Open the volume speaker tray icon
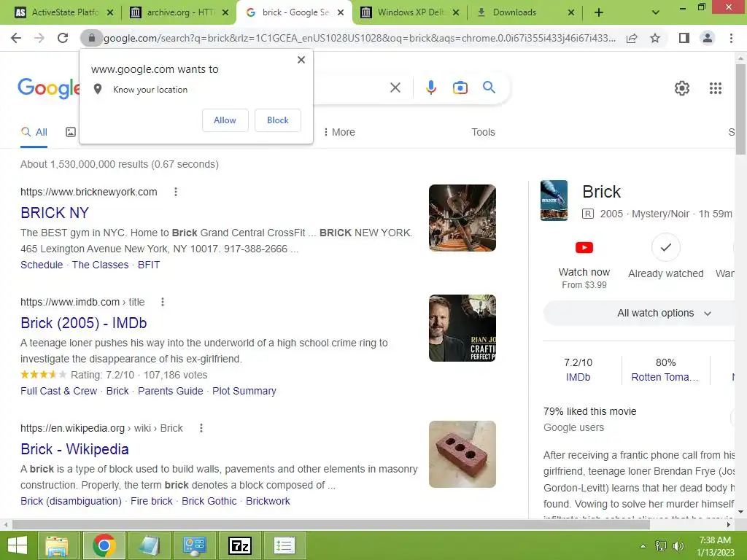This screenshot has width=747, height=560. (678, 546)
